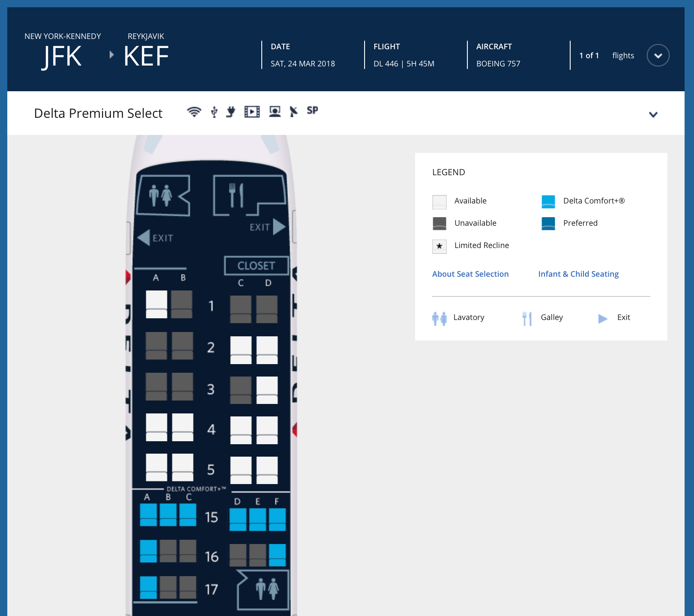Expand the flights dropdown circle button

click(658, 56)
